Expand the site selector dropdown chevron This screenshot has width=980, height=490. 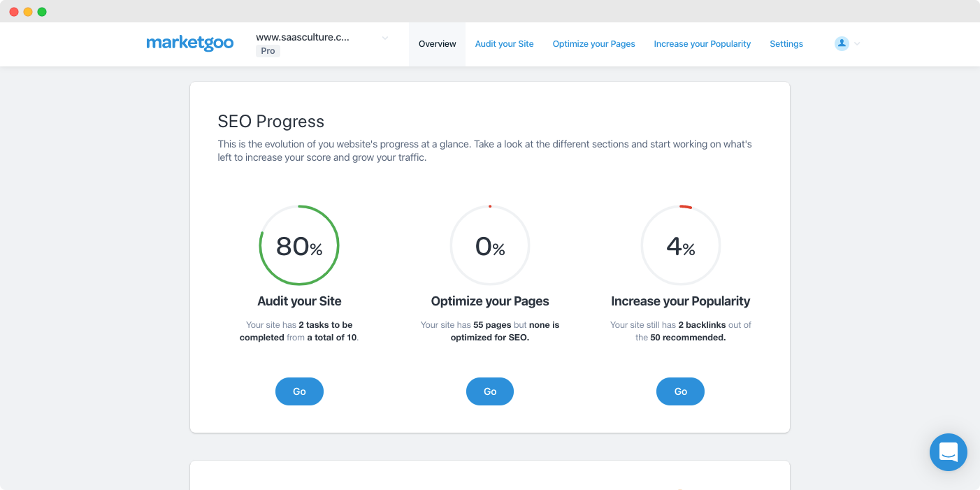[384, 38]
